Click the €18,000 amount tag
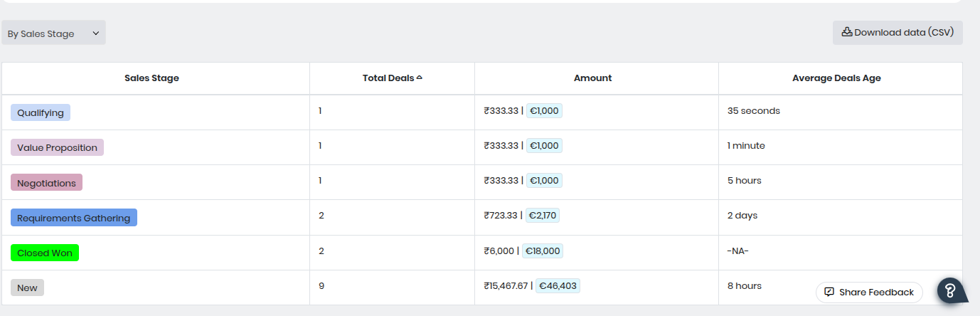 pyautogui.click(x=543, y=251)
